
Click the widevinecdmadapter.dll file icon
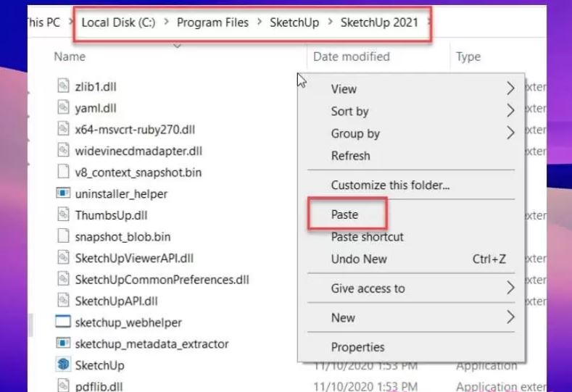point(63,150)
